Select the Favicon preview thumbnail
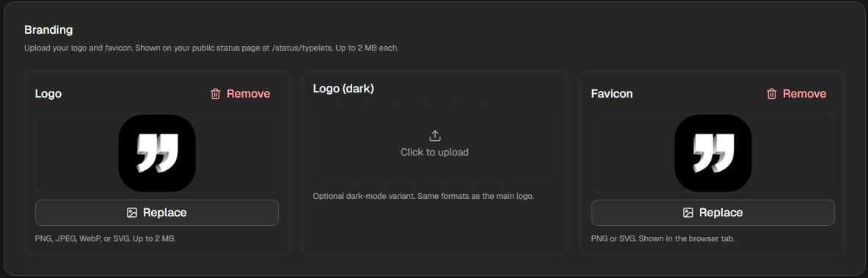The width and height of the screenshot is (868, 278). [713, 153]
